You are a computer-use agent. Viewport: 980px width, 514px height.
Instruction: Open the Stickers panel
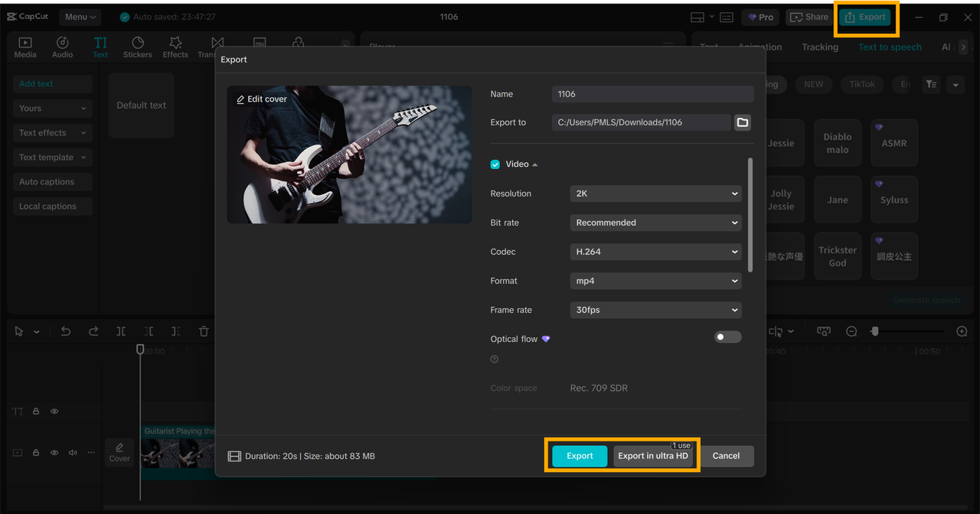[x=138, y=47]
